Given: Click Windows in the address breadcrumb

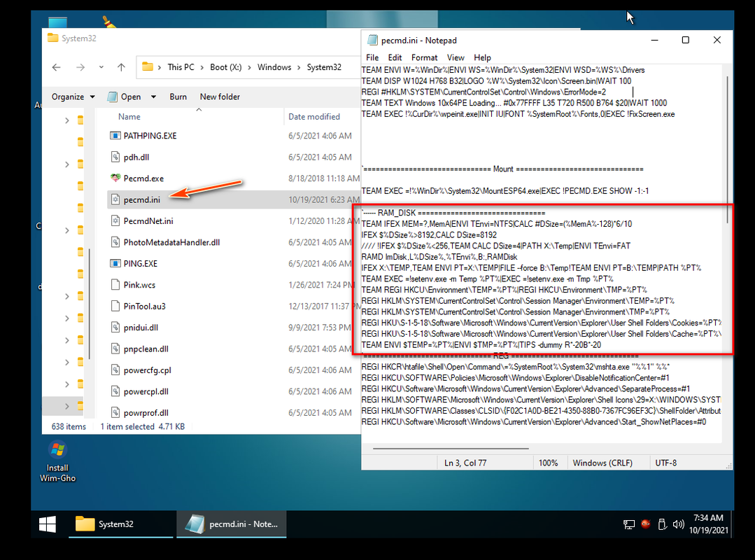Looking at the screenshot, I should pos(274,67).
